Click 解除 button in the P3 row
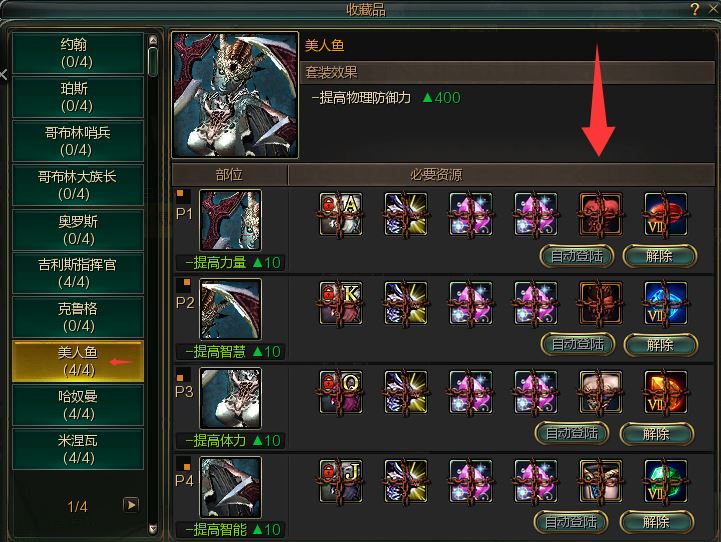This screenshot has height=542, width=721. [657, 434]
